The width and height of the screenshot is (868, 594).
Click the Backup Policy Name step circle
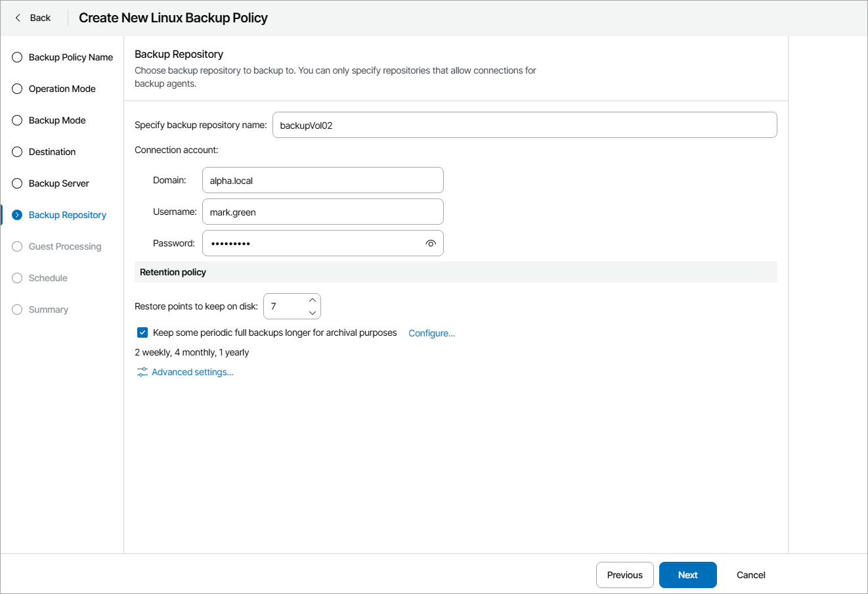(x=17, y=57)
